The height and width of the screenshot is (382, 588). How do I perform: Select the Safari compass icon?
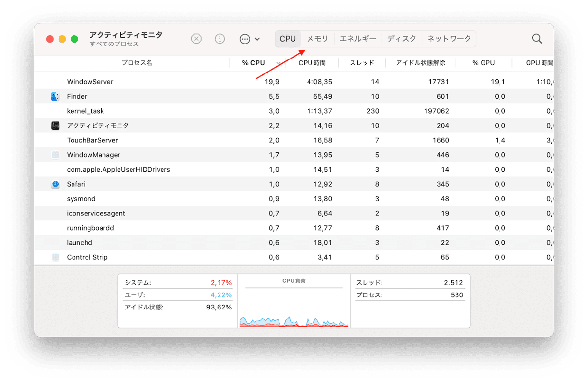coord(55,184)
